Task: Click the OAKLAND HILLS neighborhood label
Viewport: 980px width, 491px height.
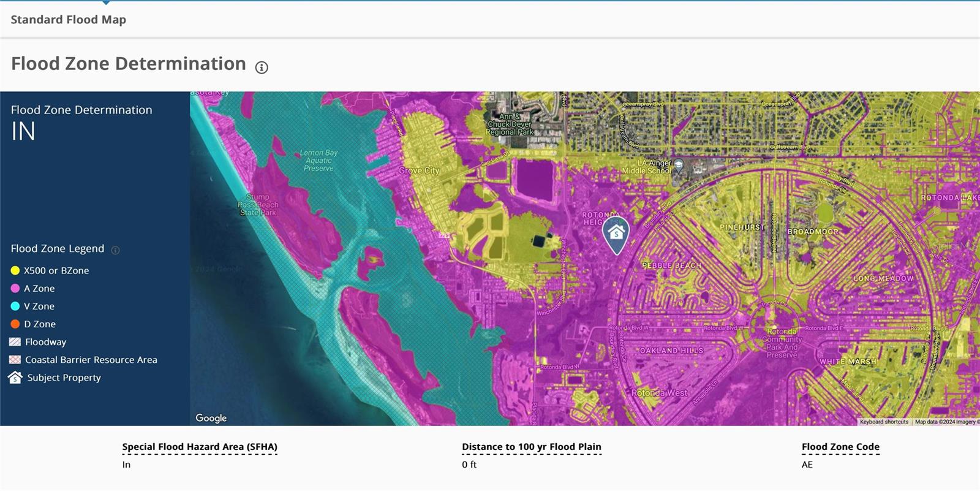Action: pyautogui.click(x=672, y=351)
